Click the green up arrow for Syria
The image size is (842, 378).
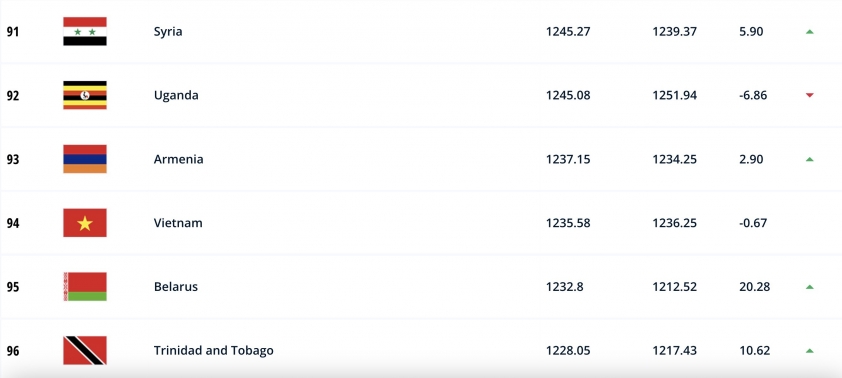tap(810, 32)
